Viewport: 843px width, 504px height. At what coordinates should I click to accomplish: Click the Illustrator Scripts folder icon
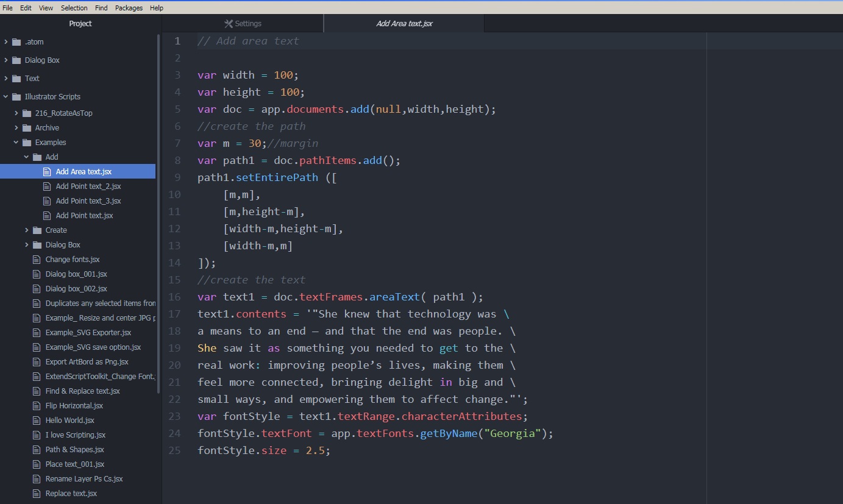[x=16, y=97]
